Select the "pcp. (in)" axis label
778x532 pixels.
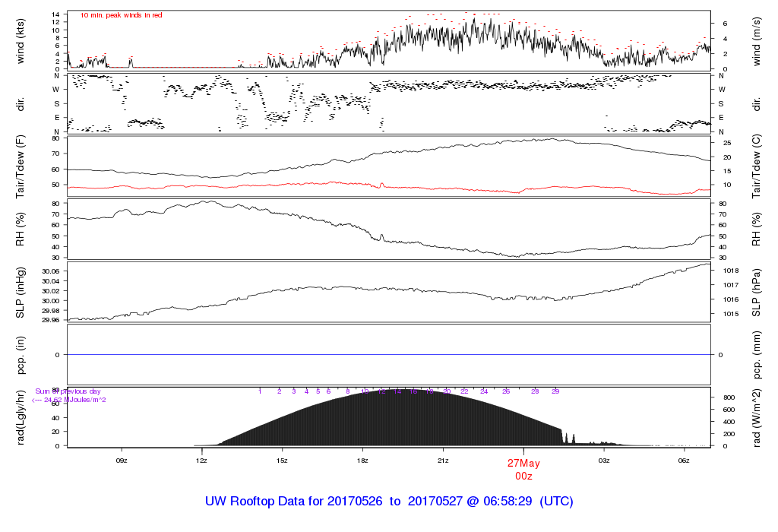pyautogui.click(x=21, y=355)
